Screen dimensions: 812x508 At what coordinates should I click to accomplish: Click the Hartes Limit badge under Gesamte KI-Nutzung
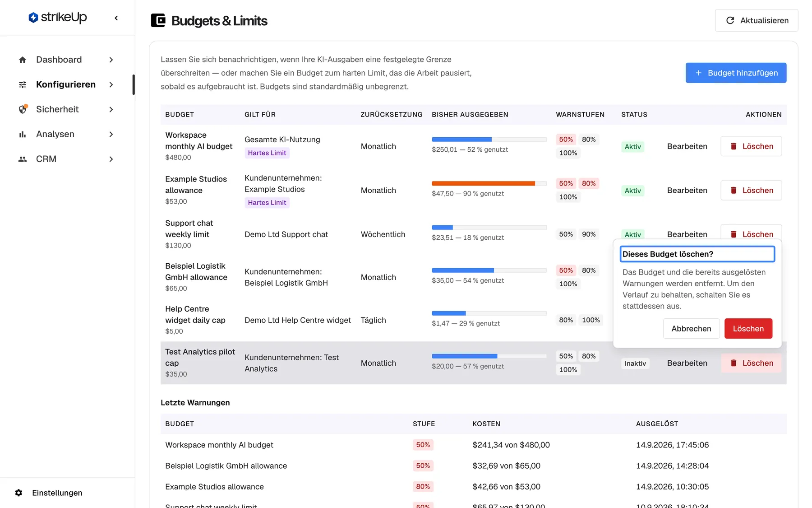point(267,153)
